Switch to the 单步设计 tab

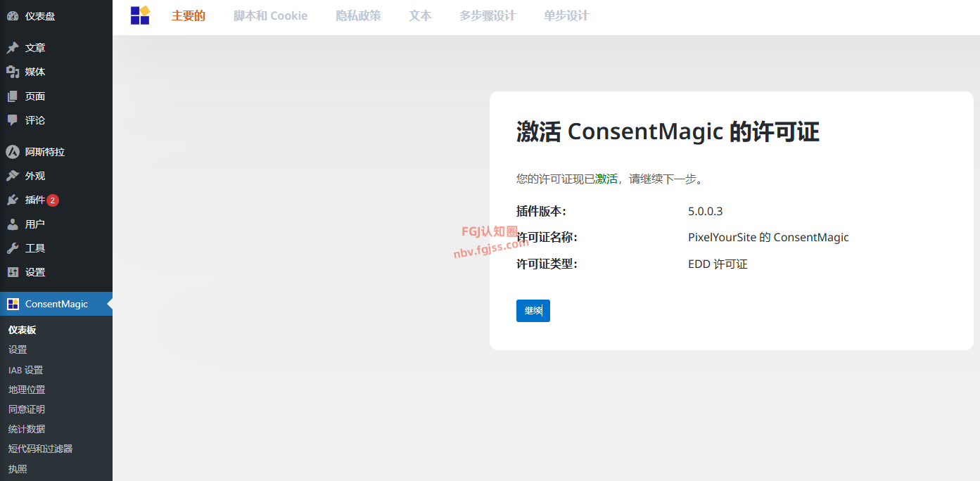point(566,15)
